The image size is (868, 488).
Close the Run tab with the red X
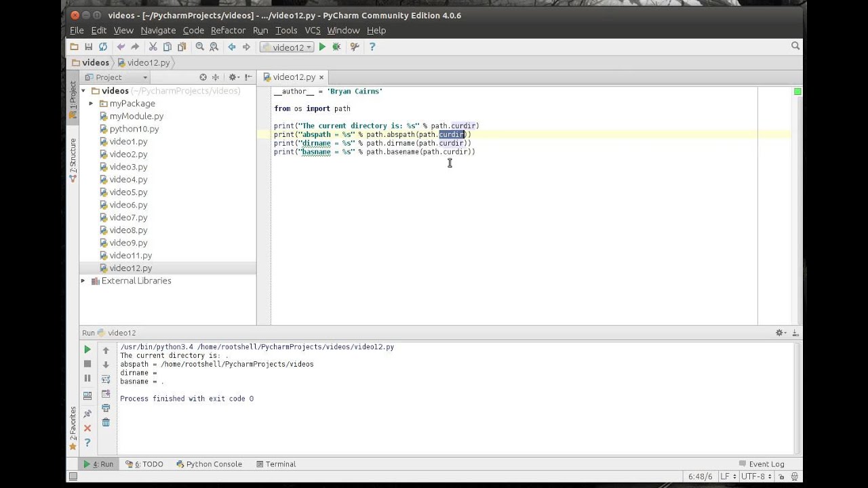click(x=87, y=428)
